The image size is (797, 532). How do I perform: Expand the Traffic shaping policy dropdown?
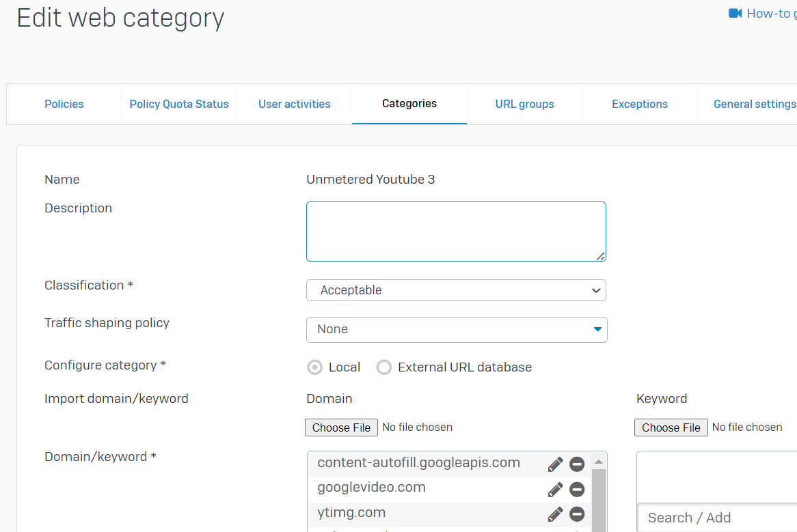pyautogui.click(x=457, y=330)
